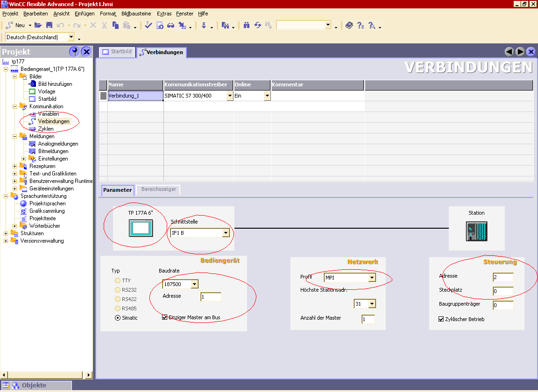Click the copy icon in toolbar
This screenshot has height=392, width=538.
[x=116, y=25]
